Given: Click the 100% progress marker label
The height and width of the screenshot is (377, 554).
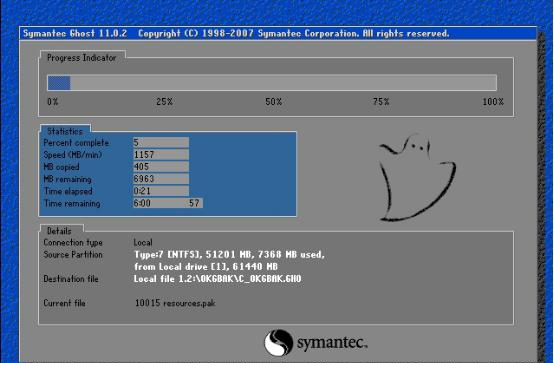Looking at the screenshot, I should click(x=493, y=102).
